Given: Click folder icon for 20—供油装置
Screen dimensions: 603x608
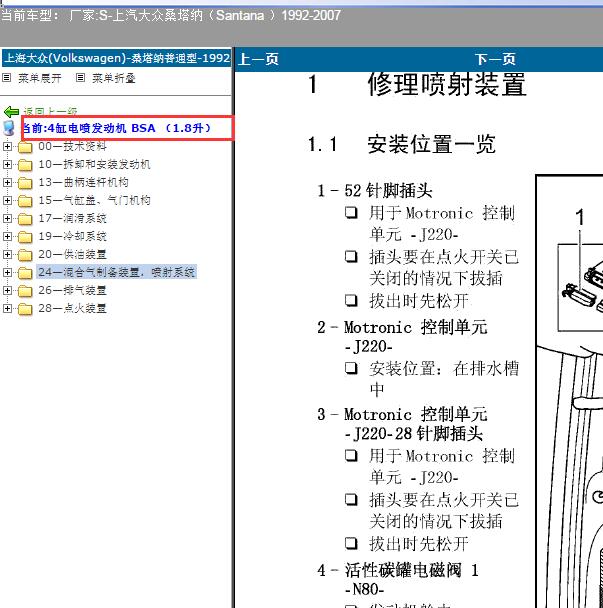Looking at the screenshot, I should click(x=25, y=255).
